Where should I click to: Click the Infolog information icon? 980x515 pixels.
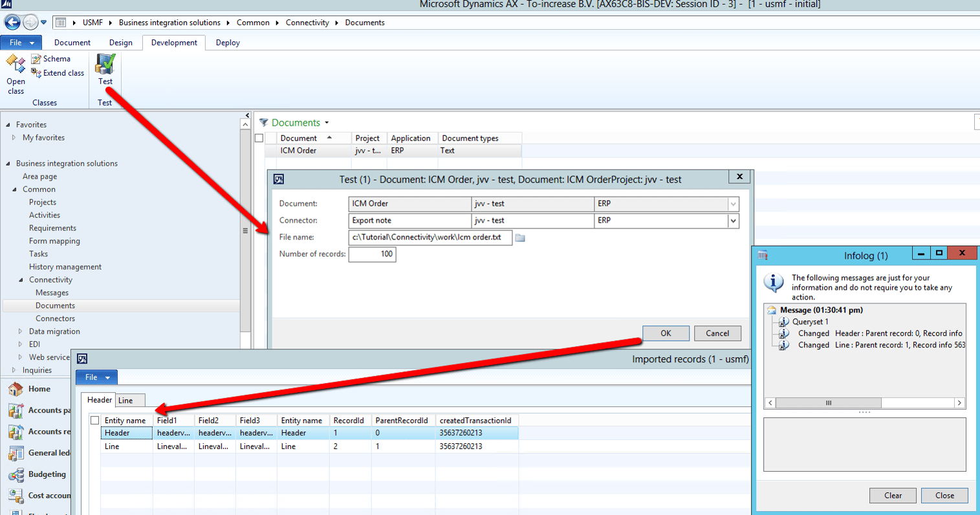click(x=774, y=283)
